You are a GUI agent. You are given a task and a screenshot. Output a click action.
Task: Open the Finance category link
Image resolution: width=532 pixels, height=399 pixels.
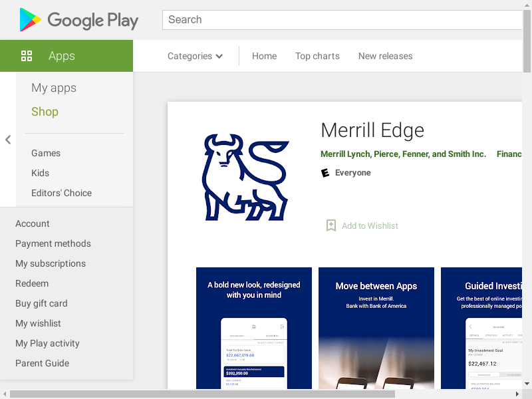click(509, 154)
